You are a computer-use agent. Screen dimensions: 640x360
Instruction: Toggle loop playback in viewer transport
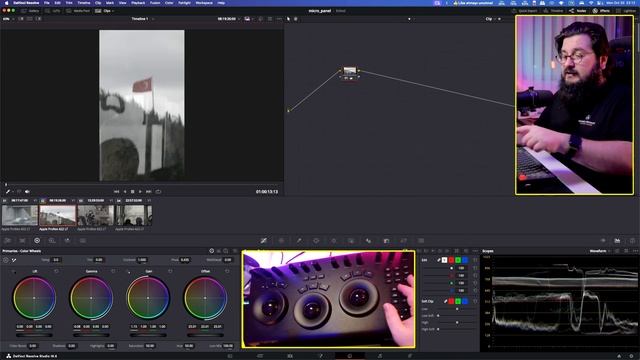click(158, 191)
